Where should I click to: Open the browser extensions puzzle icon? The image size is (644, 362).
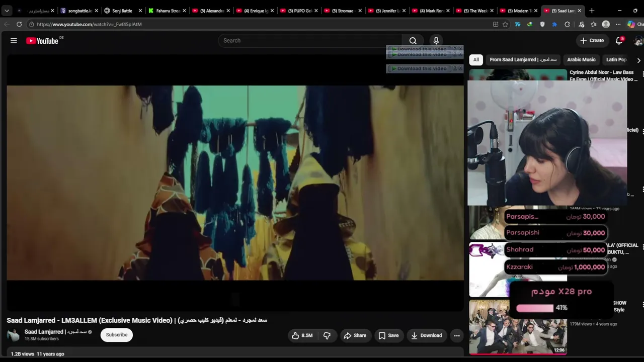point(567,24)
